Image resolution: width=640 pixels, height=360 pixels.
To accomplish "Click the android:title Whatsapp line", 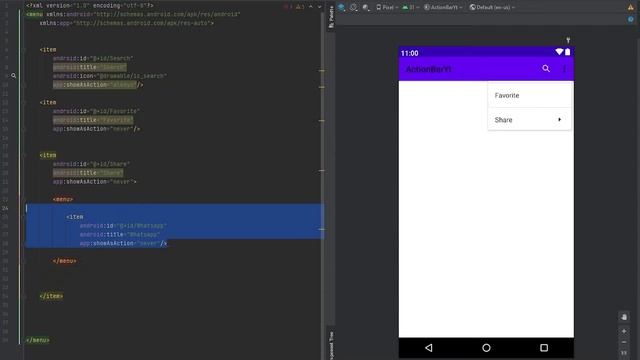I will point(120,235).
